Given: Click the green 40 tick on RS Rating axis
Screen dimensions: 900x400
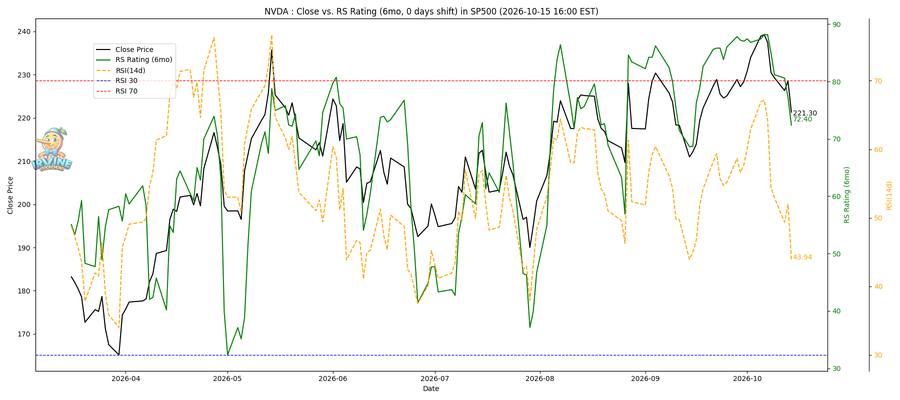Looking at the screenshot, I should point(836,311).
